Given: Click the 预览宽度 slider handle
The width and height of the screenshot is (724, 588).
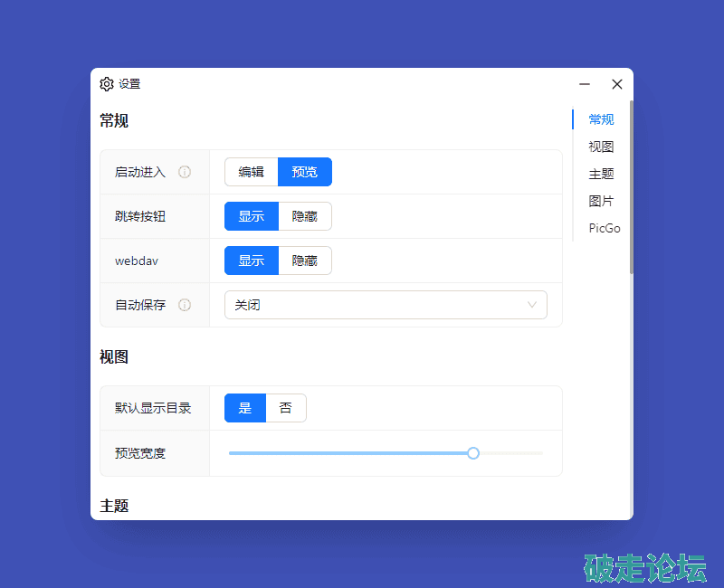Looking at the screenshot, I should pos(473,453).
